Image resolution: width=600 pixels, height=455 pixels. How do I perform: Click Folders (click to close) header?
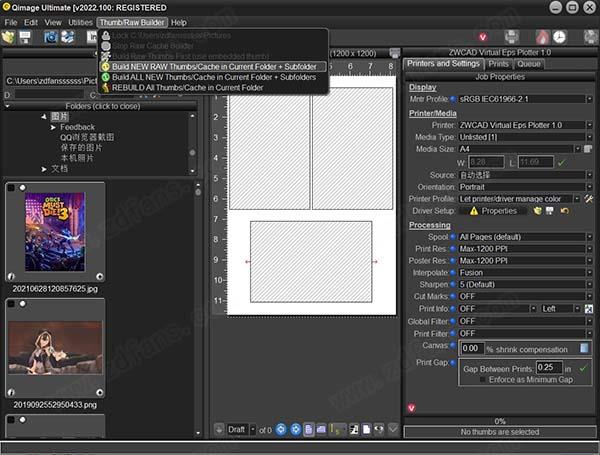103,106
